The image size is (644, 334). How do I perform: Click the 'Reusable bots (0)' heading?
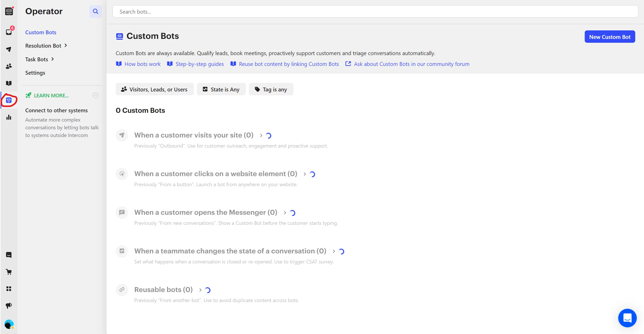click(x=163, y=289)
